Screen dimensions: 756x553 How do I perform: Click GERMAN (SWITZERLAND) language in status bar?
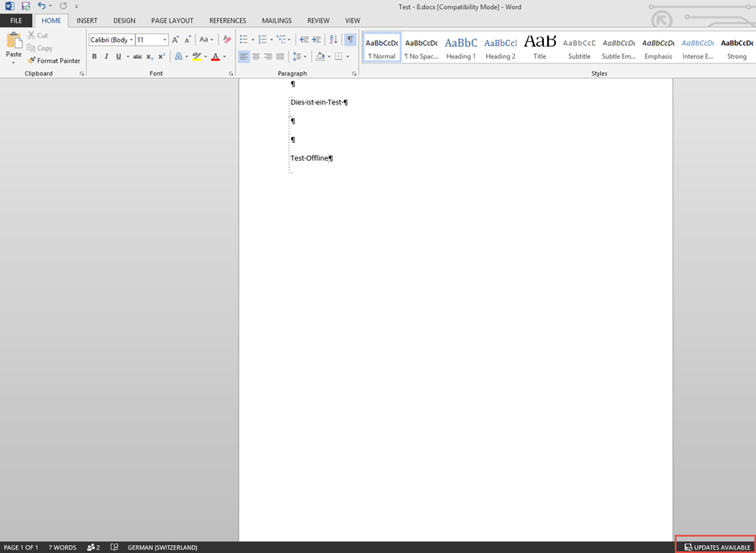[162, 547]
